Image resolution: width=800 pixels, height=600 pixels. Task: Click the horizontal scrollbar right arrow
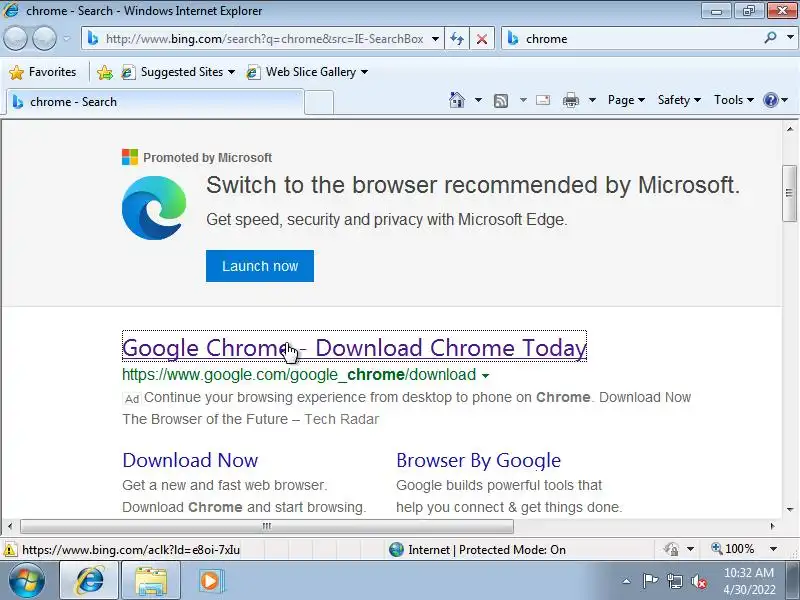[x=772, y=526]
